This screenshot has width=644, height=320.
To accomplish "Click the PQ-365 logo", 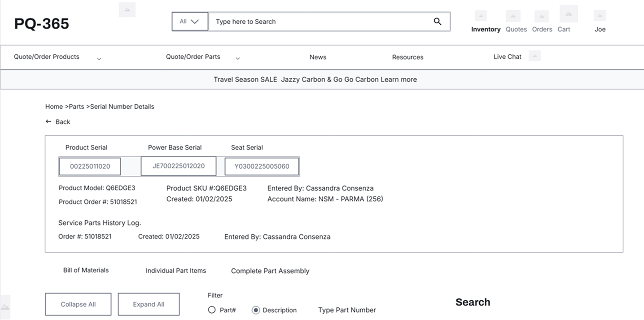I will [42, 23].
